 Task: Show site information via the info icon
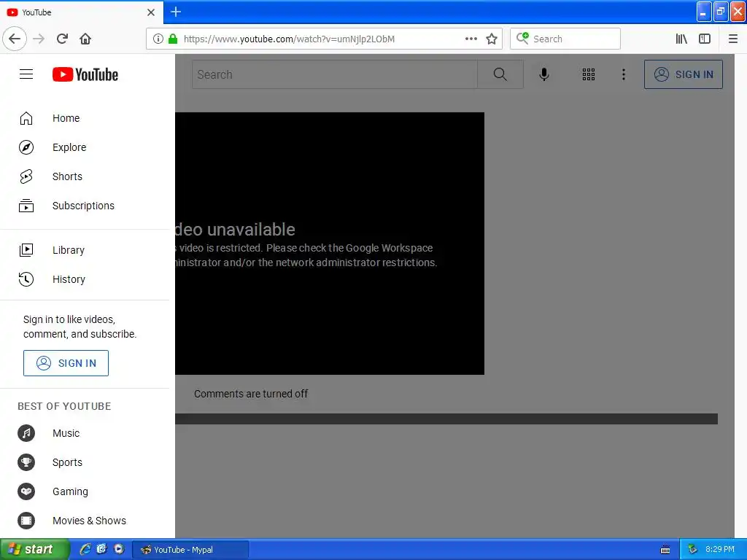[x=158, y=39]
